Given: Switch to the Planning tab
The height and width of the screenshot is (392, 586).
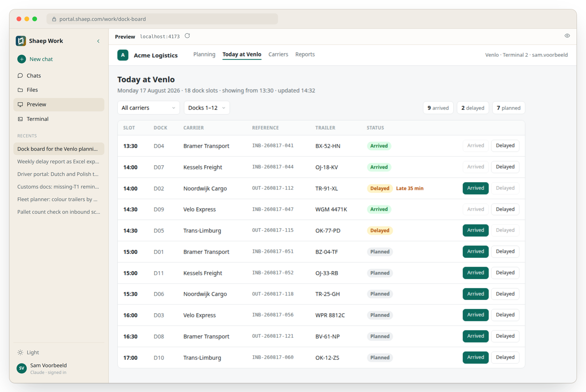Looking at the screenshot, I should [204, 54].
